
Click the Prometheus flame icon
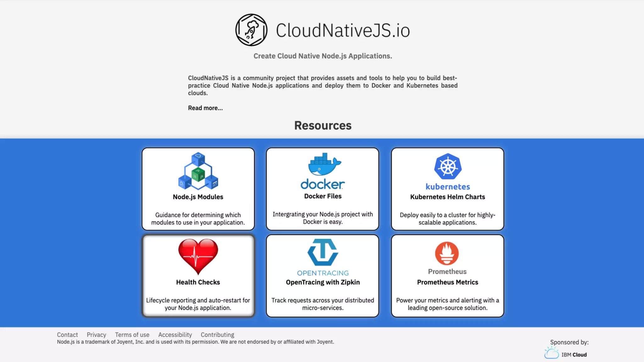point(447,253)
